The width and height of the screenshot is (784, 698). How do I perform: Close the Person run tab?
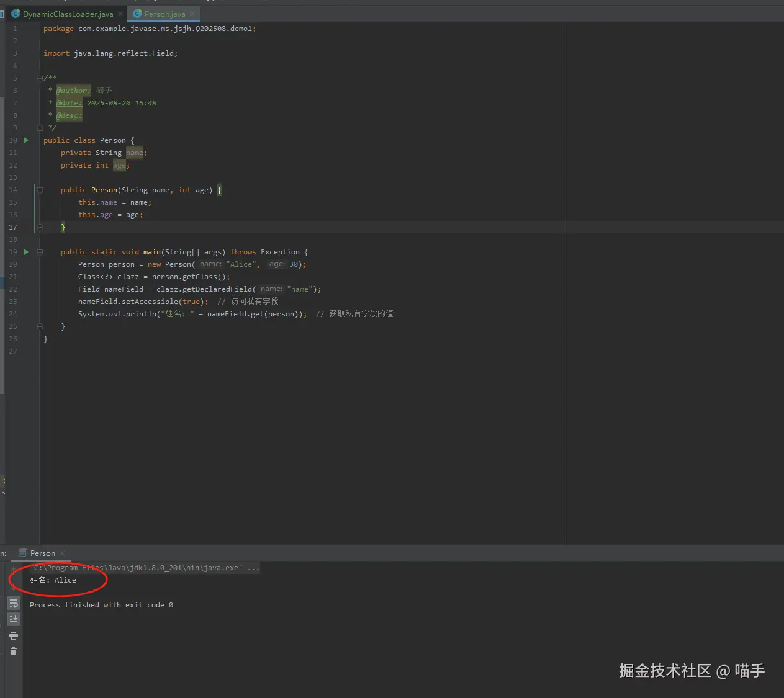[62, 553]
